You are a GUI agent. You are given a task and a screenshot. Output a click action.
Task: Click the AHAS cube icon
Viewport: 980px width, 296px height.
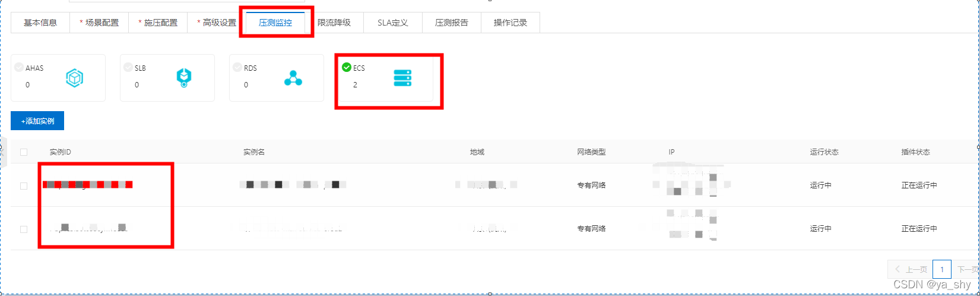(x=75, y=78)
